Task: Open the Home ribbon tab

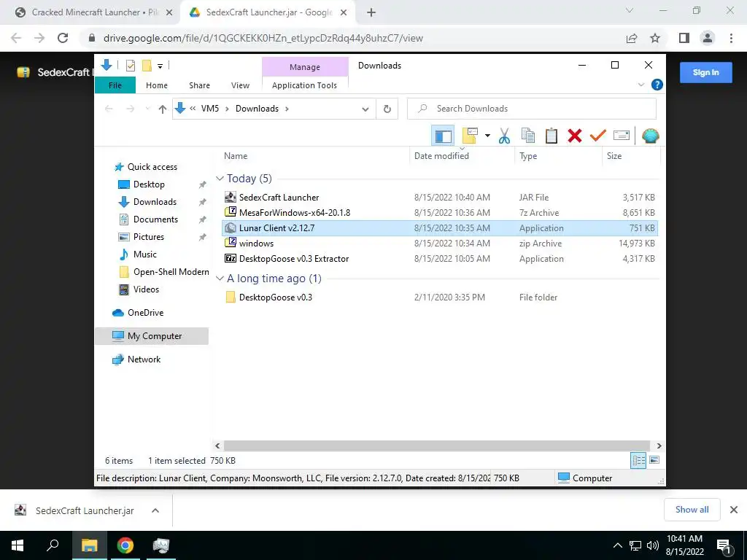Action: [157, 85]
